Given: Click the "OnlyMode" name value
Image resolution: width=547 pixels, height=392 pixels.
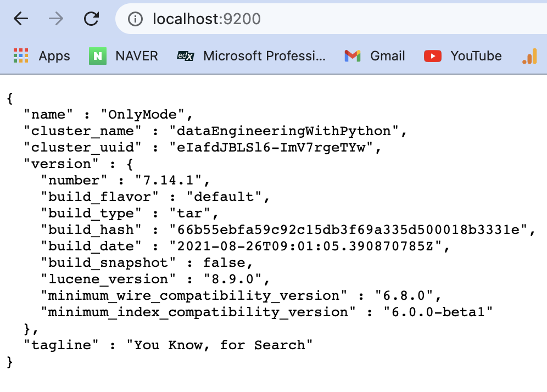Looking at the screenshot, I should tap(143, 114).
